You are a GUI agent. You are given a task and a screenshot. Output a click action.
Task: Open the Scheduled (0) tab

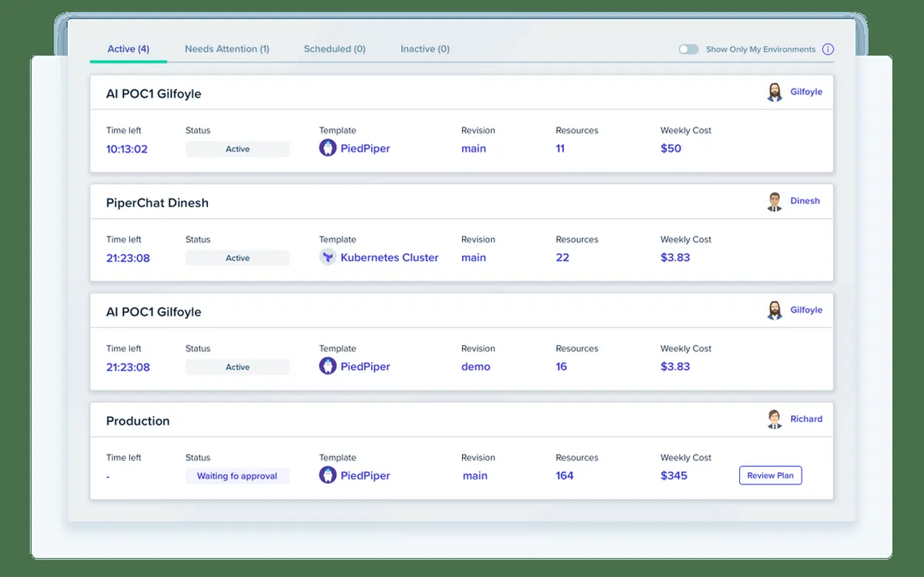[x=334, y=49]
